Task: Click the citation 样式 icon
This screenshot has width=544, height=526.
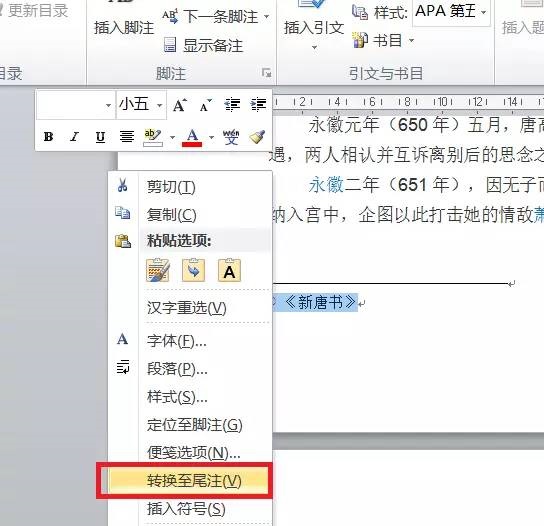Action: 360,12
